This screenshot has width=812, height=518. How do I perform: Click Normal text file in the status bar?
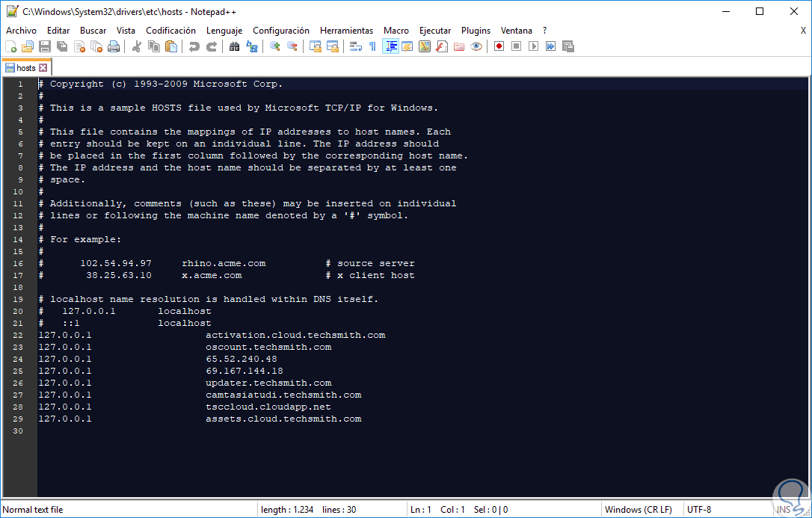(x=33, y=510)
